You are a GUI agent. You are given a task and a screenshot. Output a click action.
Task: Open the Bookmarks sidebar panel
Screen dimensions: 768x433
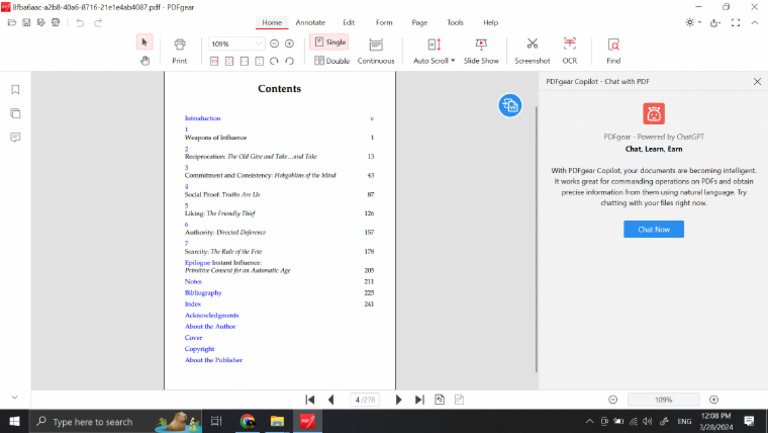tap(15, 90)
